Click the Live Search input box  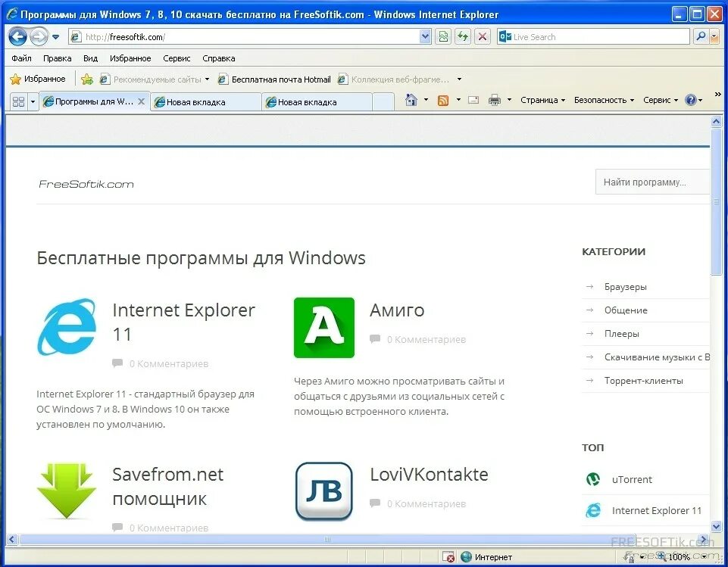point(593,36)
